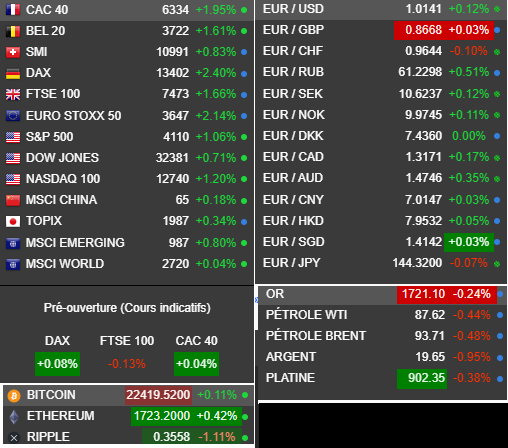Click the French flag next to CAC 40
The image size is (508, 448).
tap(13, 10)
